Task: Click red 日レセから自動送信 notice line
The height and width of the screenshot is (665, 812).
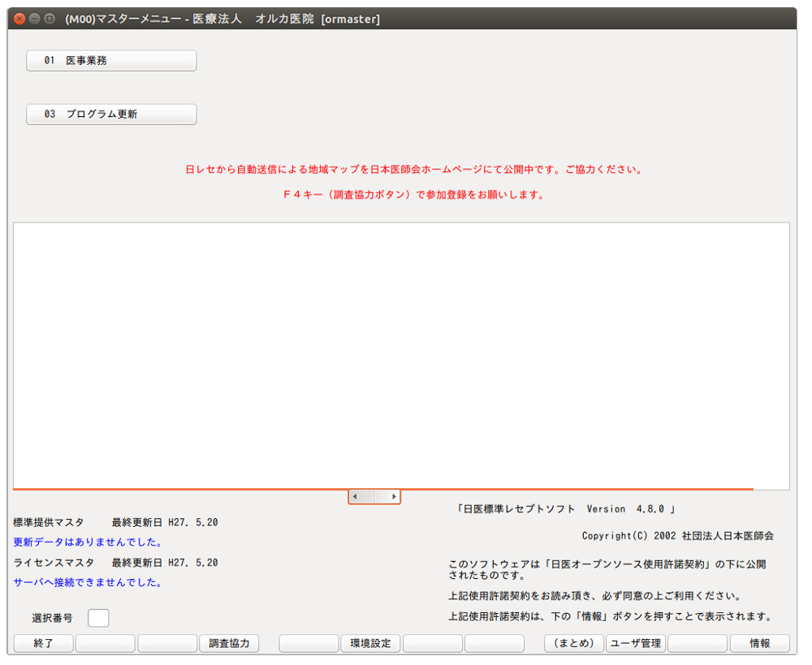Action: pos(414,170)
